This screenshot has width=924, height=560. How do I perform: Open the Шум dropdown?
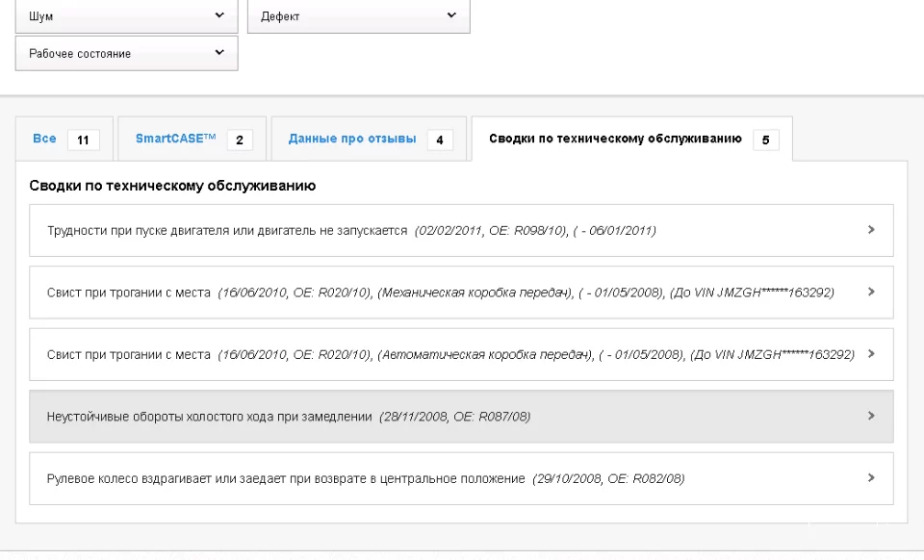pyautogui.click(x=126, y=16)
